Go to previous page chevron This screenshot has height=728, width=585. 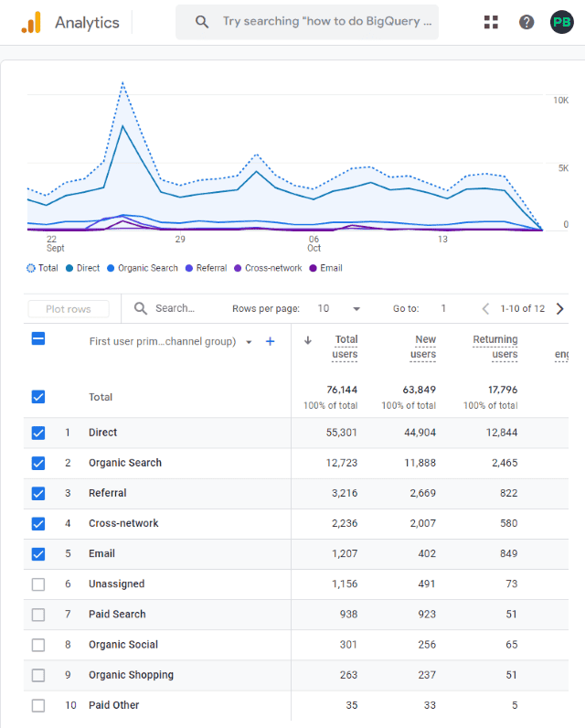click(x=485, y=309)
